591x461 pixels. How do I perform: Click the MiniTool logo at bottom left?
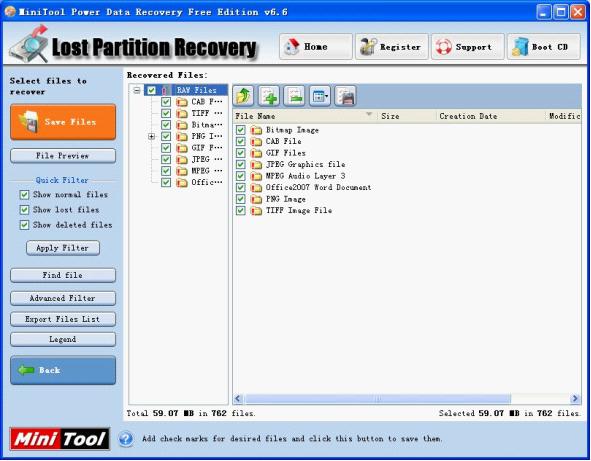[60, 439]
